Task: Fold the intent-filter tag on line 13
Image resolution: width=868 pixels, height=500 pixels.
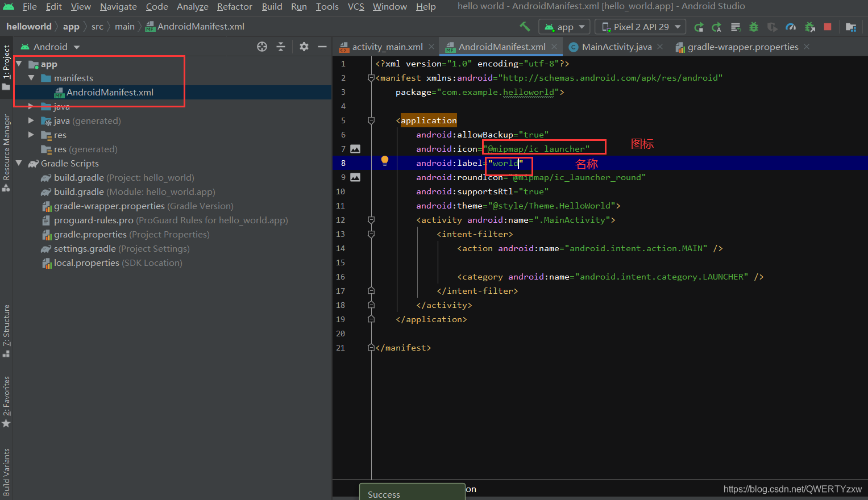Action: pyautogui.click(x=371, y=234)
